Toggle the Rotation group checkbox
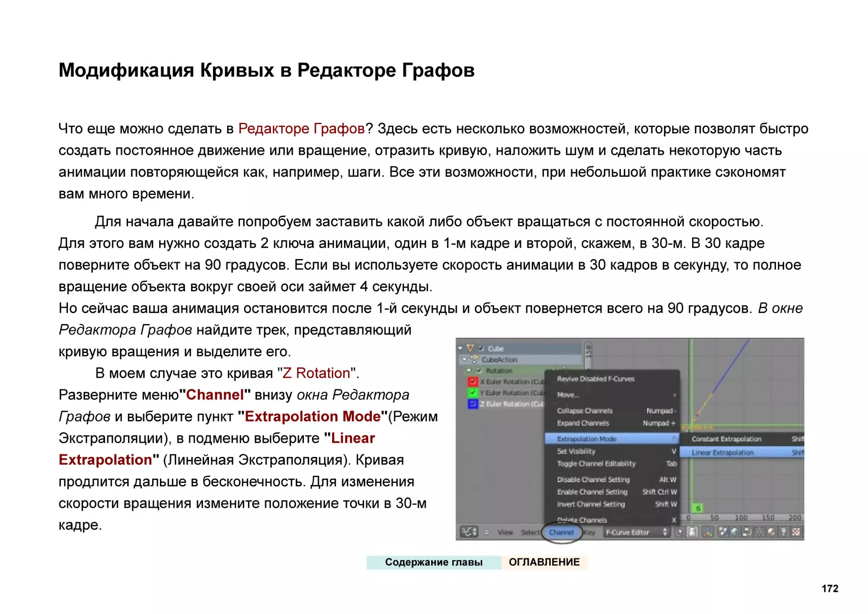The height and width of the screenshot is (614, 868). pos(479,371)
